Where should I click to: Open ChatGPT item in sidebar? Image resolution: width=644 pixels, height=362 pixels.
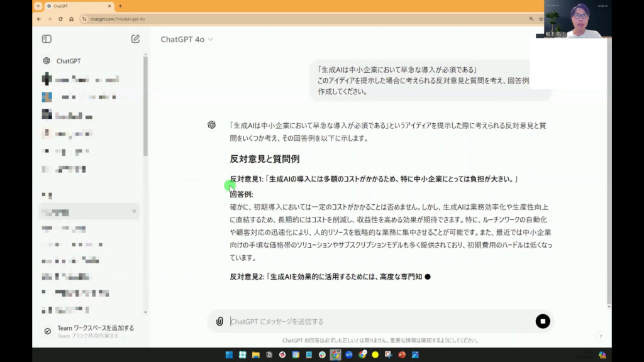click(x=68, y=61)
